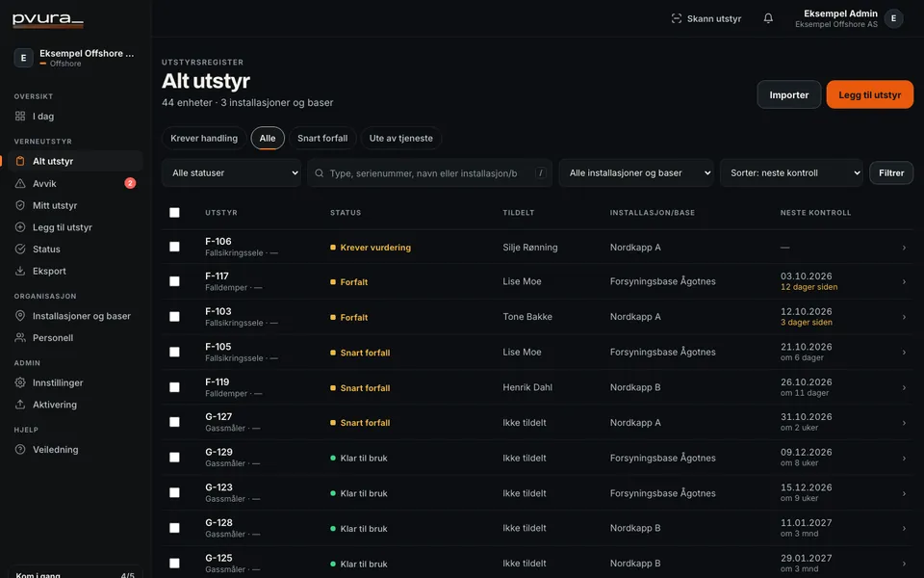Select the Alle filter tab

(x=268, y=138)
